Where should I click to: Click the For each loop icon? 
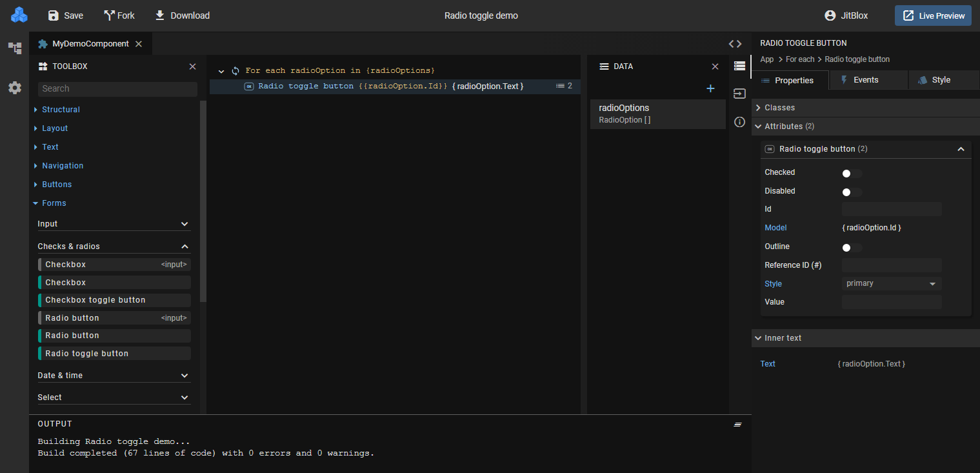(x=235, y=71)
